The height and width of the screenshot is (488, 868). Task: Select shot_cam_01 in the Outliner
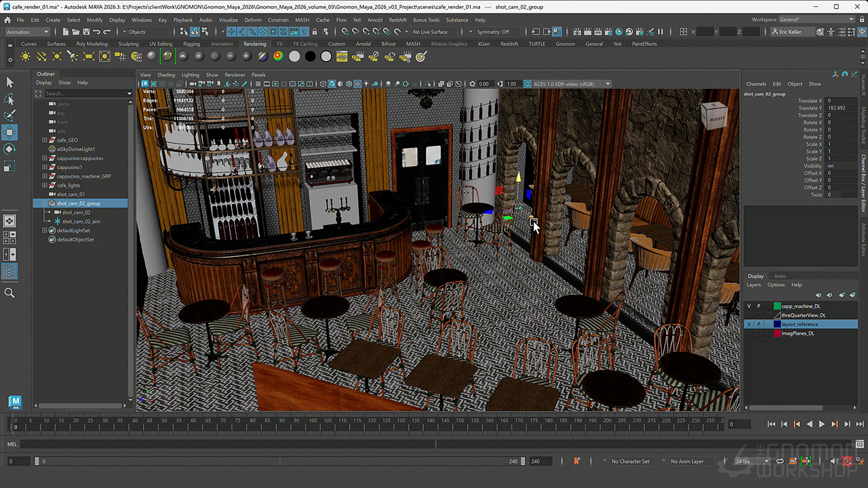click(x=71, y=195)
